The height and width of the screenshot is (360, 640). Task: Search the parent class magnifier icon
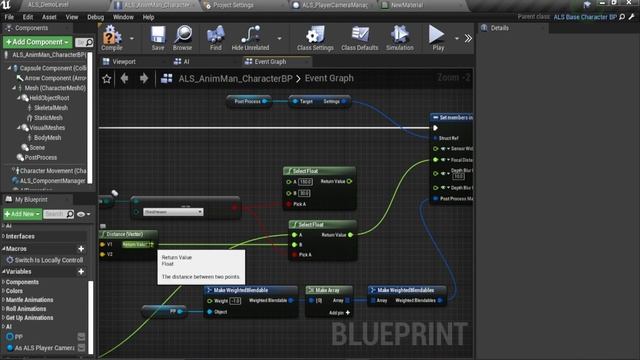(622, 17)
